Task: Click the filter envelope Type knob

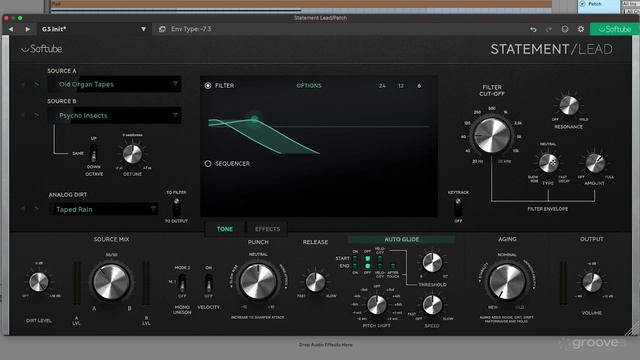Action: coord(548,163)
